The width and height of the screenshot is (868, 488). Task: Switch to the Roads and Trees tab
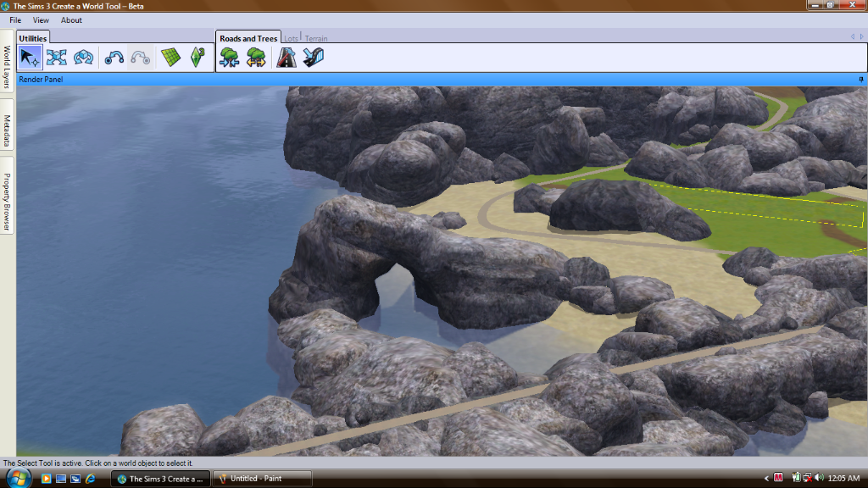pyautogui.click(x=248, y=38)
